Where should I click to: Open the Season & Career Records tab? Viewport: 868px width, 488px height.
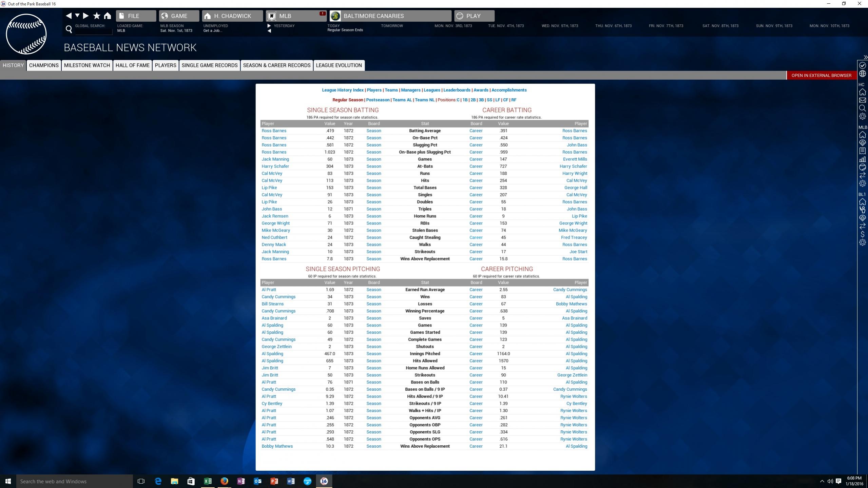pyautogui.click(x=276, y=65)
